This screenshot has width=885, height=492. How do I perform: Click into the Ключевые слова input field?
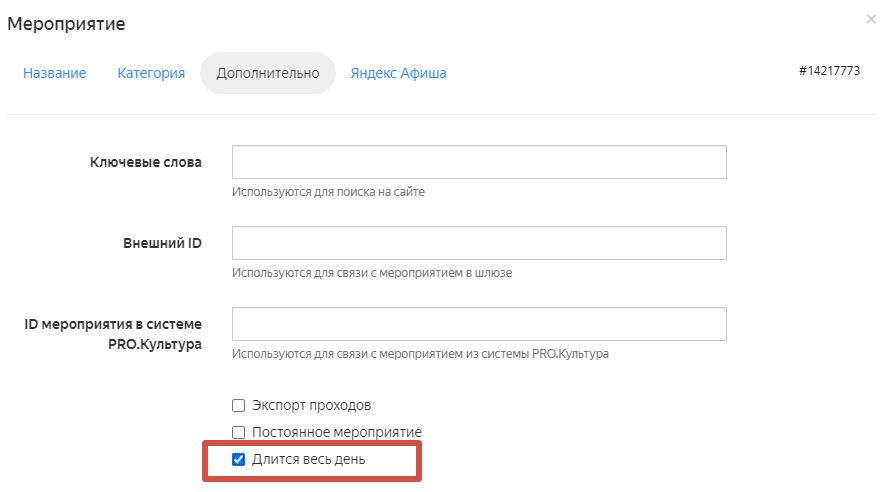(479, 162)
